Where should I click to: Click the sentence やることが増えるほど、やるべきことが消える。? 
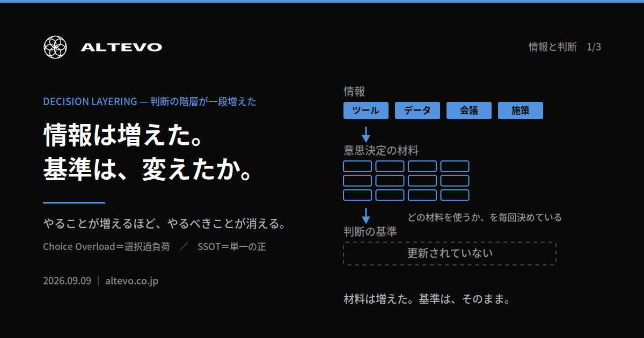(164, 223)
